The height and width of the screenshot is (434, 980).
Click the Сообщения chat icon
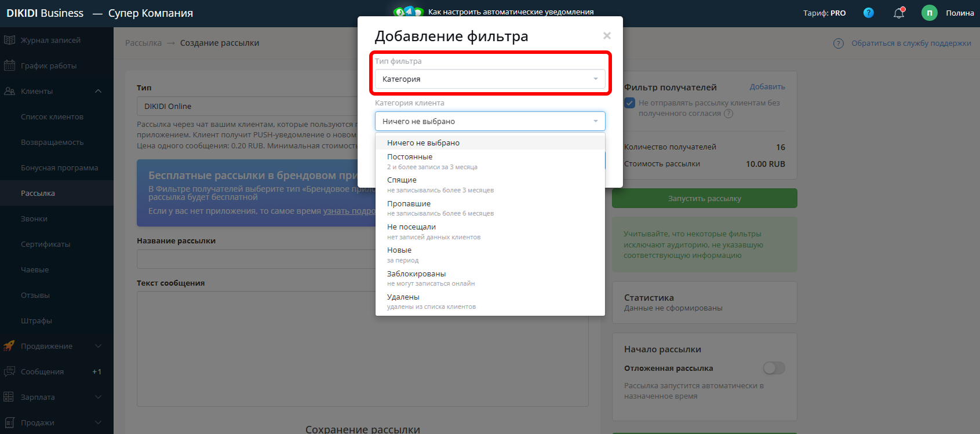9,371
